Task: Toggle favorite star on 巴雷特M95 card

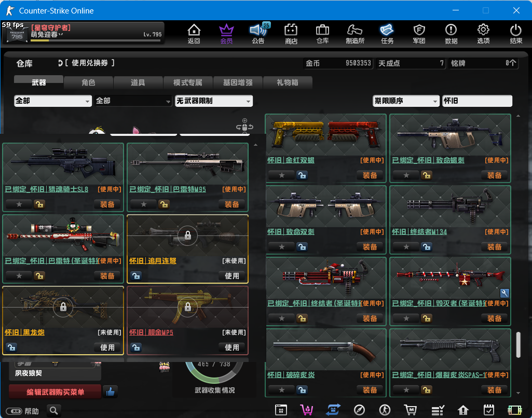Action: pos(144,204)
